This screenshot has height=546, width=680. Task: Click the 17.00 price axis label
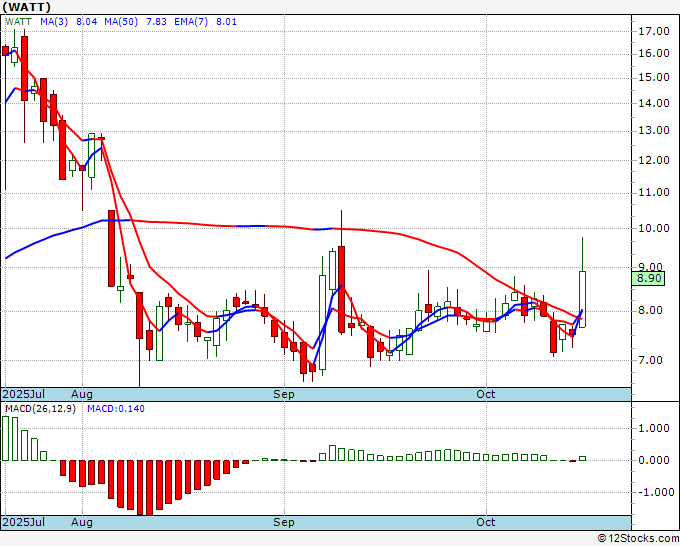654,31
